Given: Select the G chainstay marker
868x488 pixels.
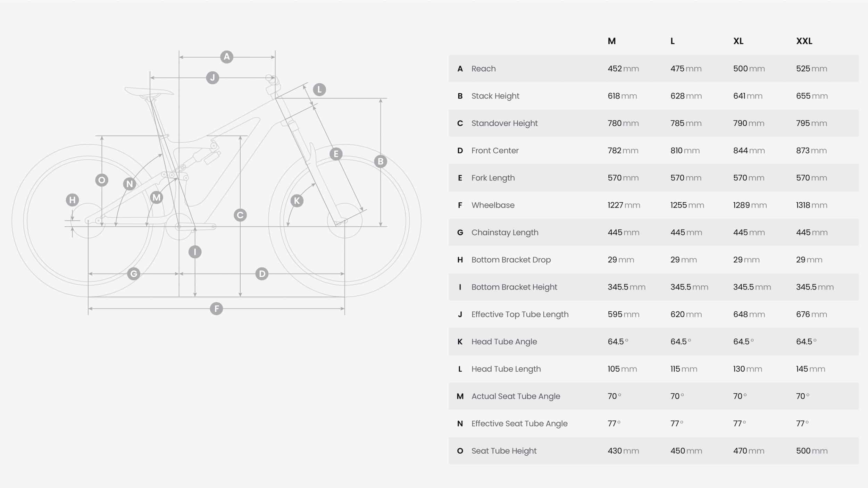Looking at the screenshot, I should 134,274.
